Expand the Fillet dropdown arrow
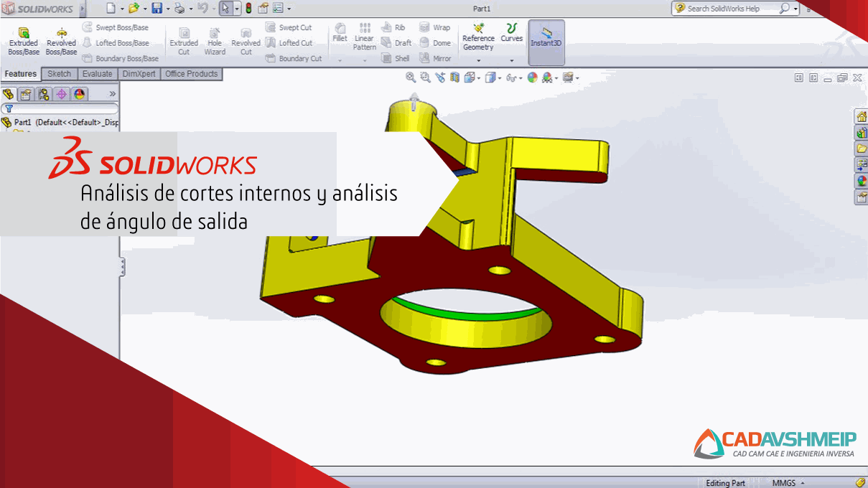This screenshot has width=868, height=488. click(340, 61)
